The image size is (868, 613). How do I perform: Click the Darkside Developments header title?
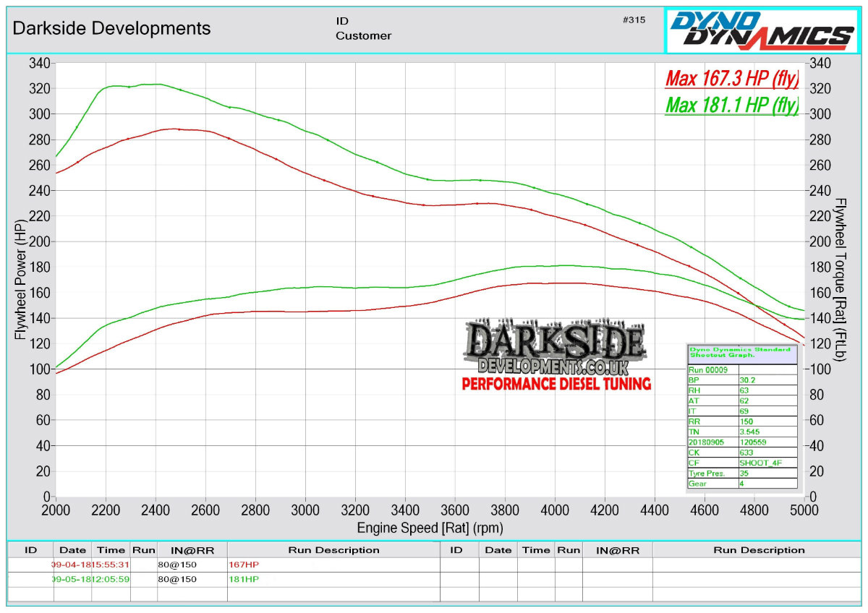(x=112, y=28)
